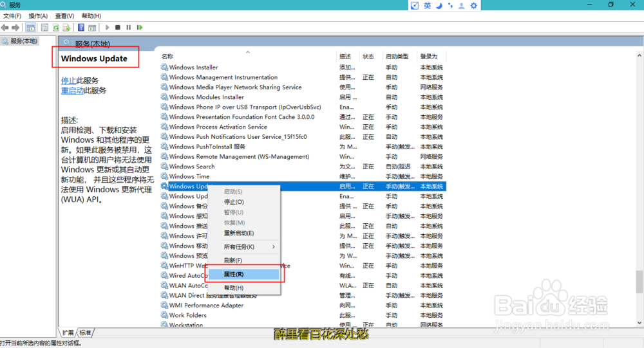Viewport: 644px width, 348px height.
Task: Sort by the 登录为 column header
Action: [431, 57]
